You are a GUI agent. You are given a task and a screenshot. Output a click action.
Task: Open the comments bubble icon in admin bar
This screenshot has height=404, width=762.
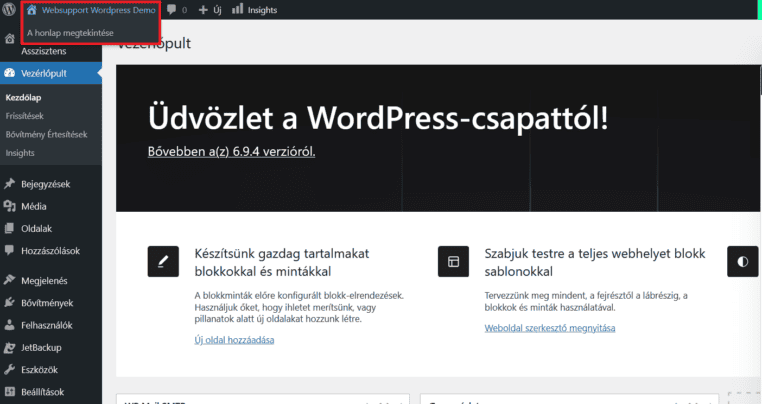(x=172, y=10)
